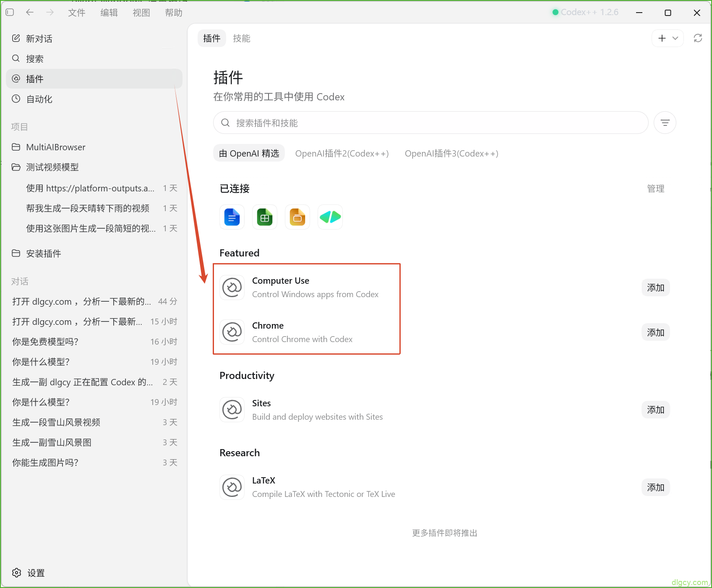Open conversation 你能生成图片吗?
The image size is (712, 588).
[x=94, y=463]
